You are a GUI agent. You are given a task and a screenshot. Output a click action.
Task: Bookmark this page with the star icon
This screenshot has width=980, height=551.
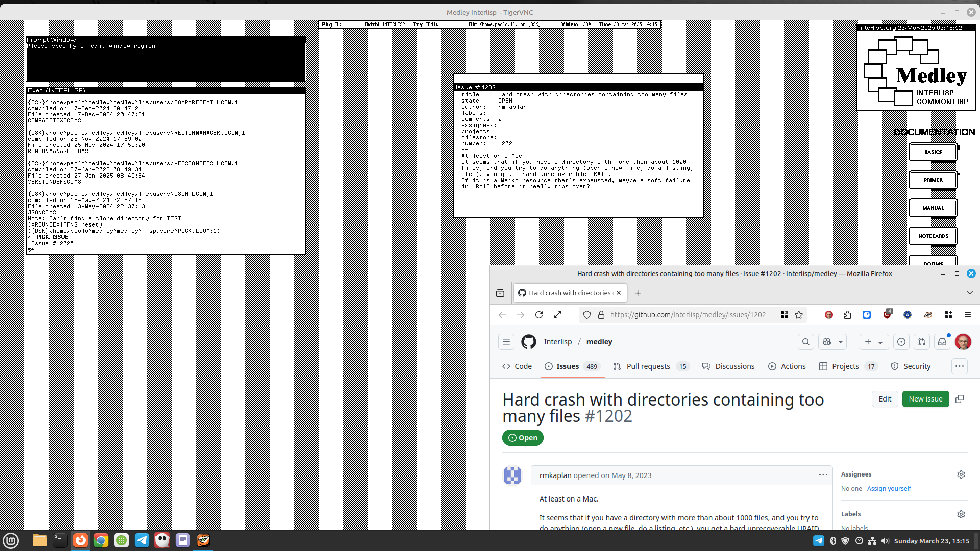point(799,315)
